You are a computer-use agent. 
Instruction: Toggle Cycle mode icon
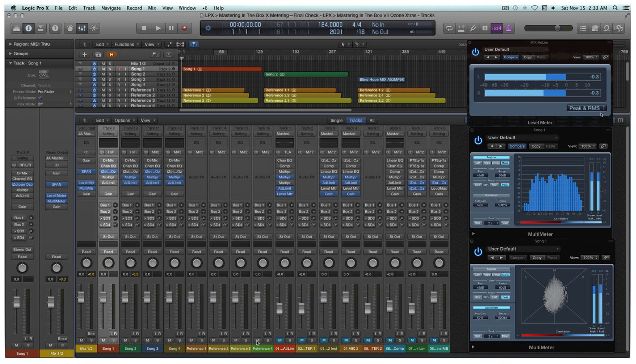click(x=449, y=28)
